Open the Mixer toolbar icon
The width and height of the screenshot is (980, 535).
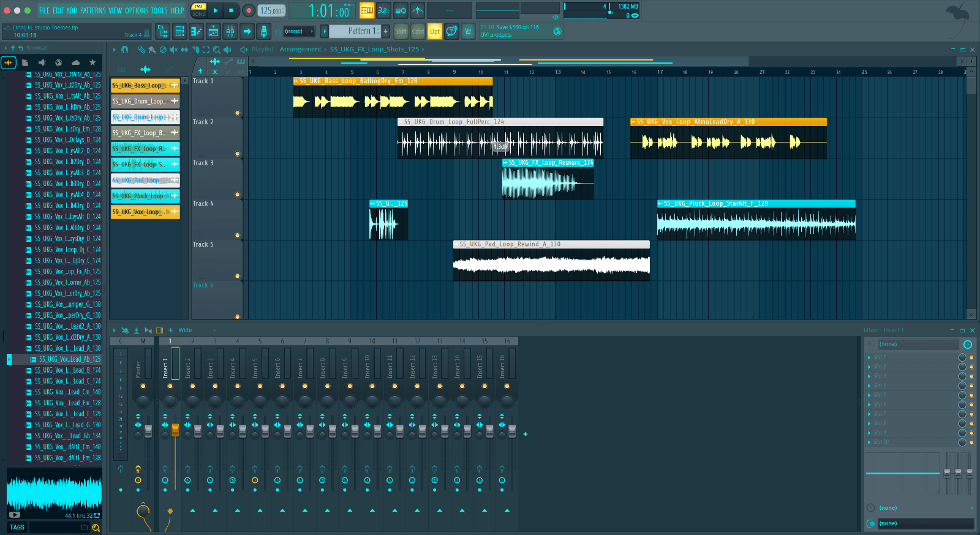click(x=230, y=31)
